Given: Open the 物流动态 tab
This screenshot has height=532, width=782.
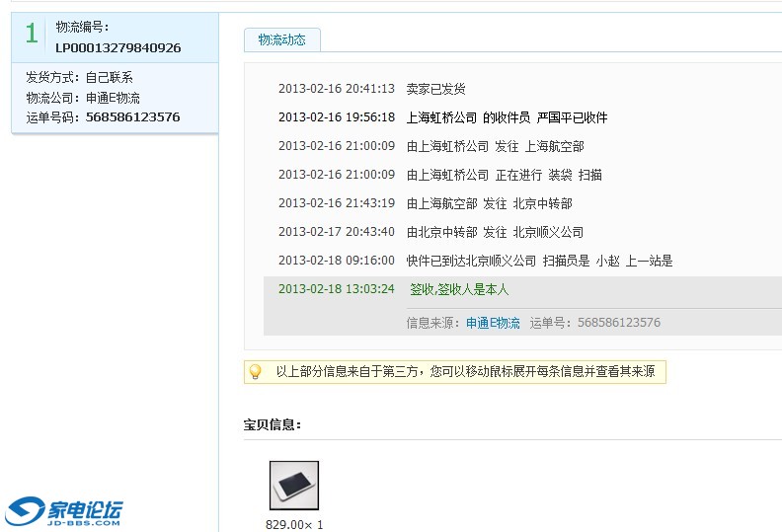Looking at the screenshot, I should click(x=282, y=39).
